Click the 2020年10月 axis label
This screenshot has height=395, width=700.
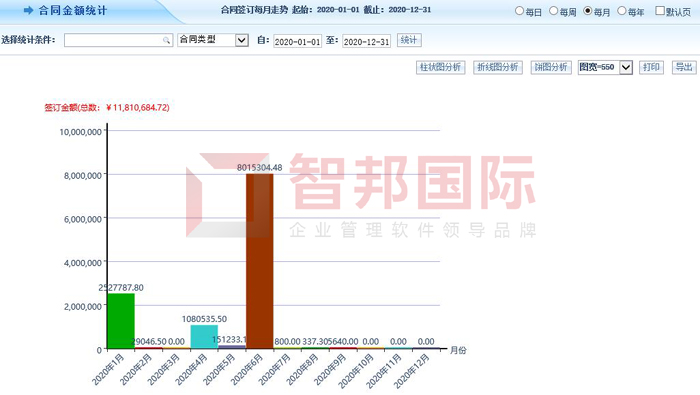pos(357,370)
